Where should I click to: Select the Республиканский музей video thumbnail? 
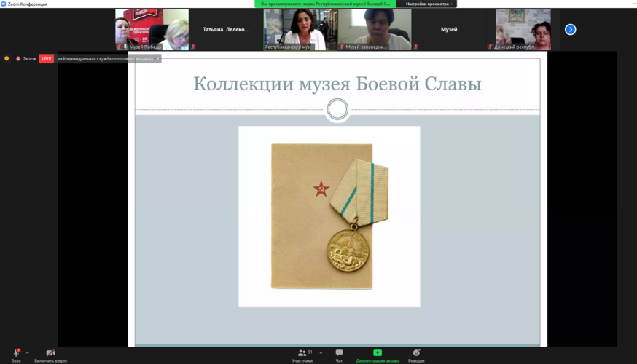(x=300, y=29)
